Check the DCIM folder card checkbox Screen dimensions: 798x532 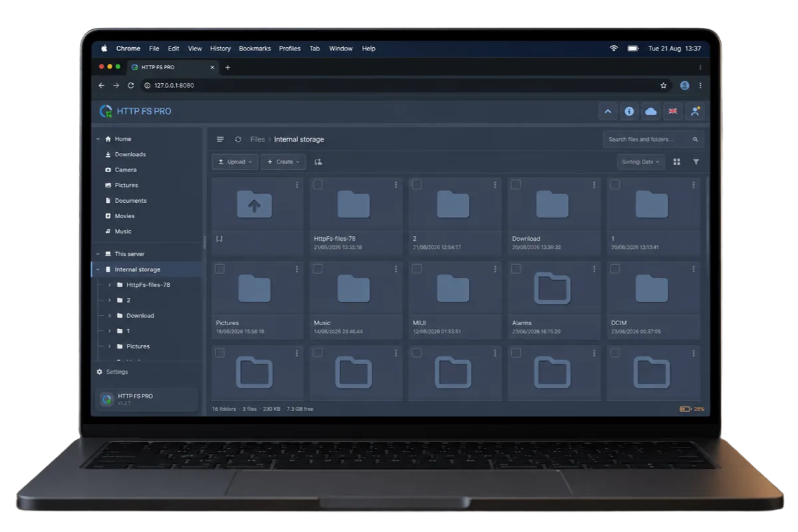point(615,269)
